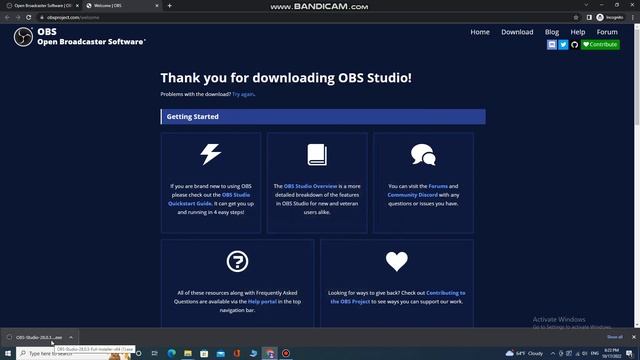The width and height of the screenshot is (640, 360).
Task: Open the Mail app from the taskbar
Action: coord(220,353)
